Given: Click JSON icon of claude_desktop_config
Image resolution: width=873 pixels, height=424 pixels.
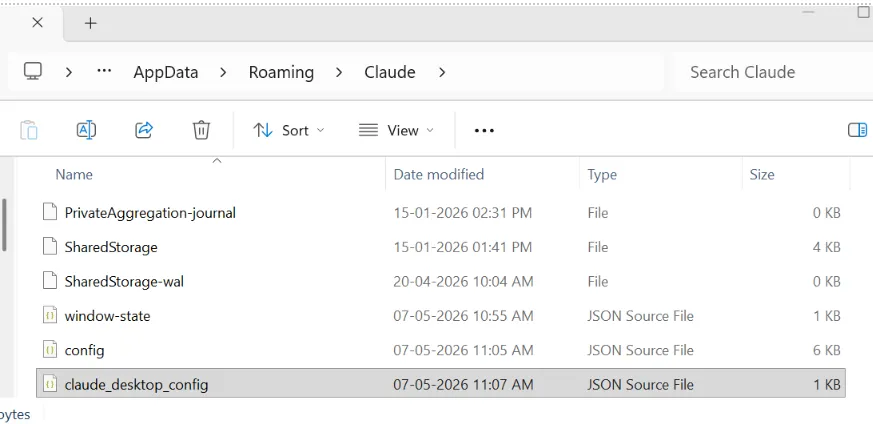Looking at the screenshot, I should [50, 384].
